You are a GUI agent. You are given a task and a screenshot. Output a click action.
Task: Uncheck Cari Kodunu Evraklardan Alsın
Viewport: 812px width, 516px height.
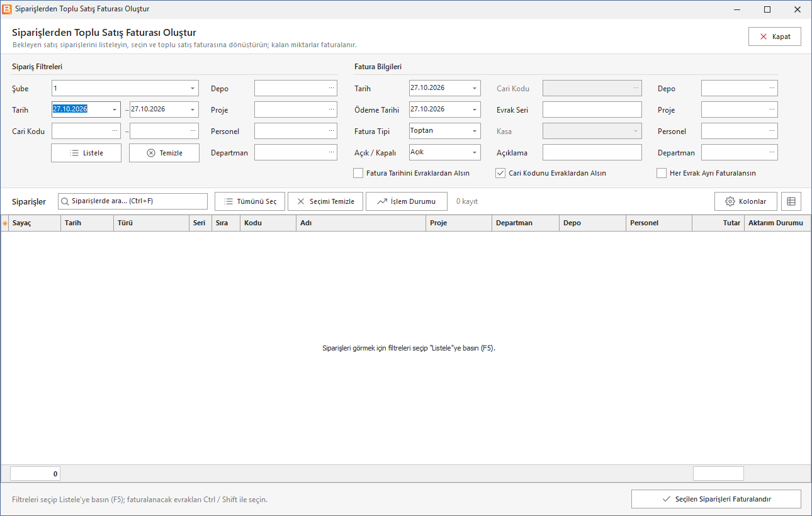click(501, 173)
